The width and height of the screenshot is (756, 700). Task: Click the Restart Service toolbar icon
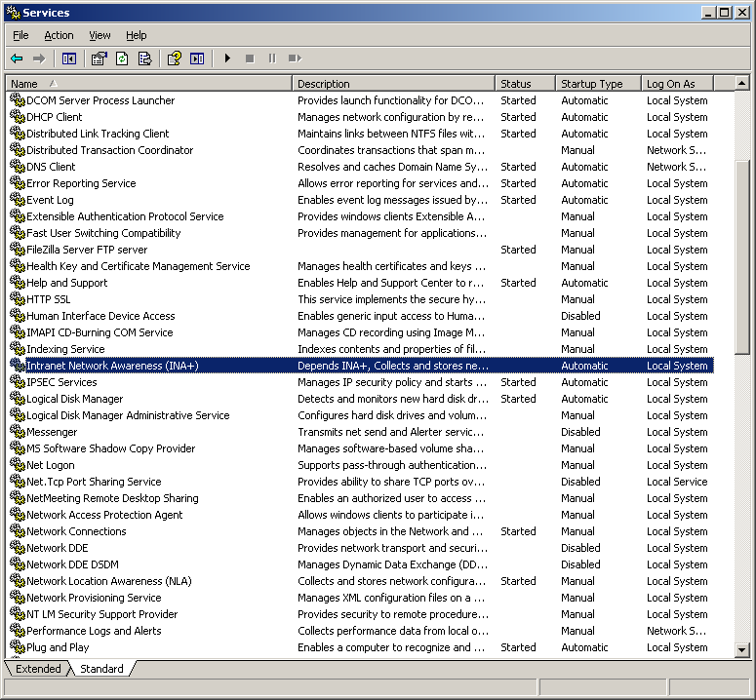click(x=295, y=58)
